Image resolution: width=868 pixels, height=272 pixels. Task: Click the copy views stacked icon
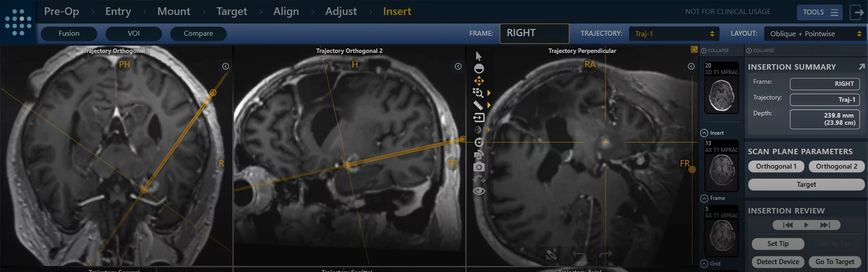[479, 155]
